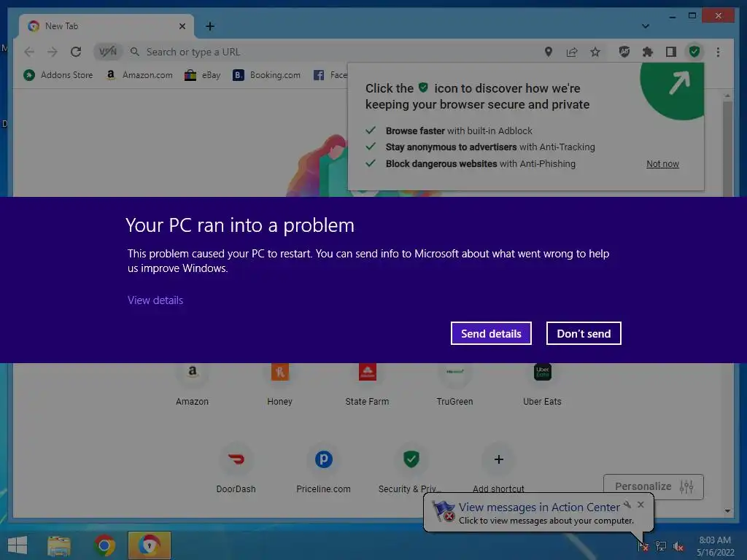Viewport: 747px width, 560px height.
Task: Open the Adblock shield extension icon
Action: [624, 52]
